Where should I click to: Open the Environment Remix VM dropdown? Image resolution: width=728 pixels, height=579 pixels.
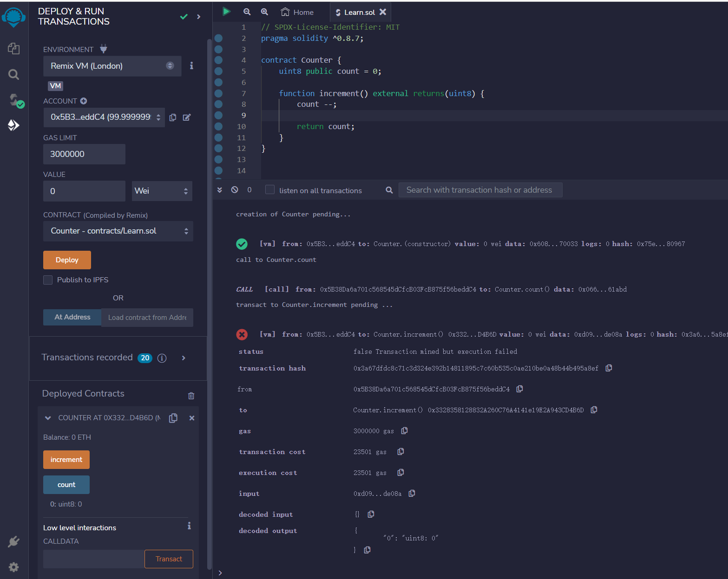pyautogui.click(x=112, y=66)
